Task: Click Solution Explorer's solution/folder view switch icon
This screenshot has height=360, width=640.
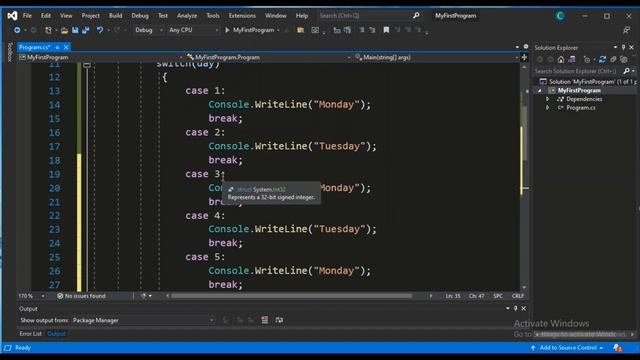Action: click(x=571, y=60)
